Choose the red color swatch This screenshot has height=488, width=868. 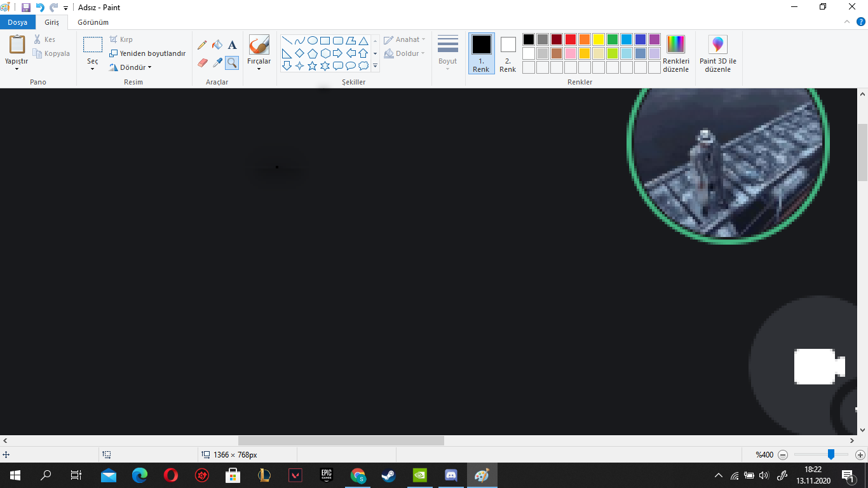pos(571,39)
